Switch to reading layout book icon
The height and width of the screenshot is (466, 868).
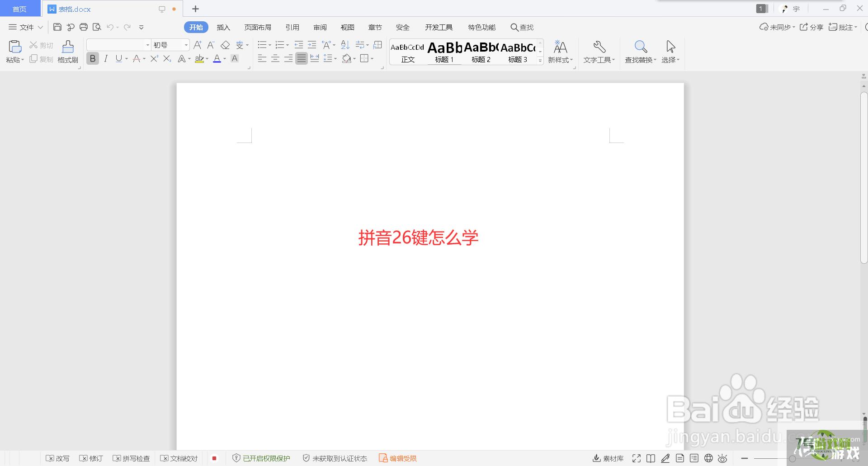pos(651,458)
